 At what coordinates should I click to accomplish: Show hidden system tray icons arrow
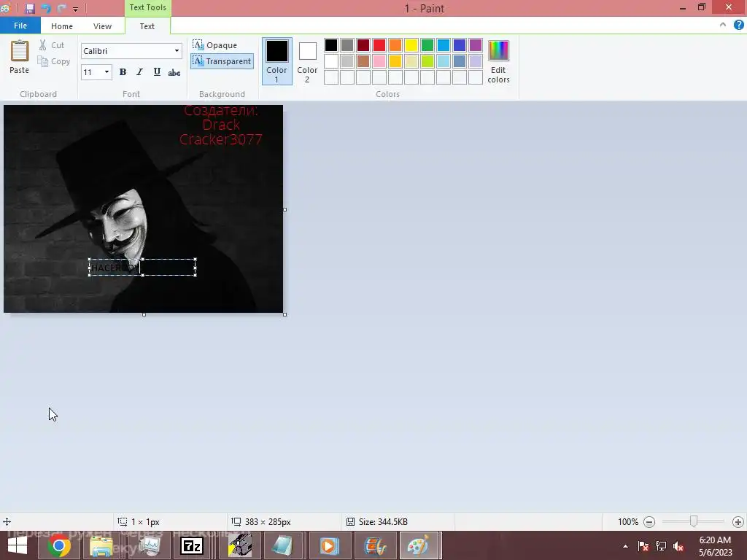click(x=625, y=547)
